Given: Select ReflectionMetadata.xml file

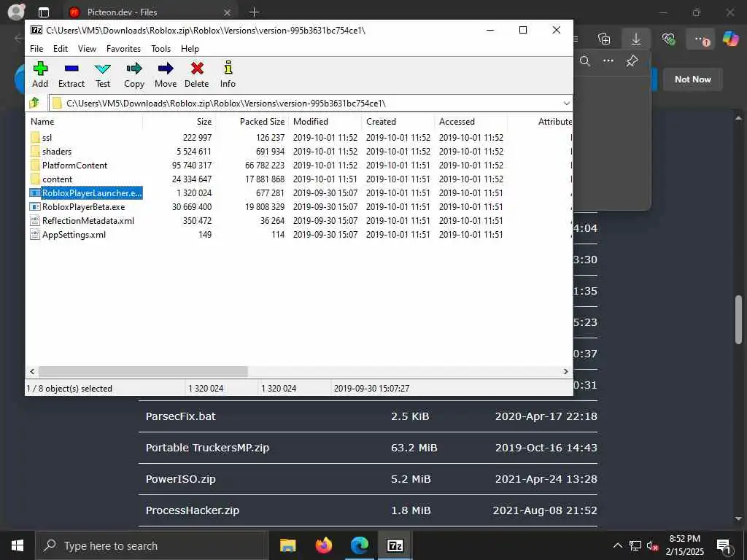Looking at the screenshot, I should pos(88,220).
